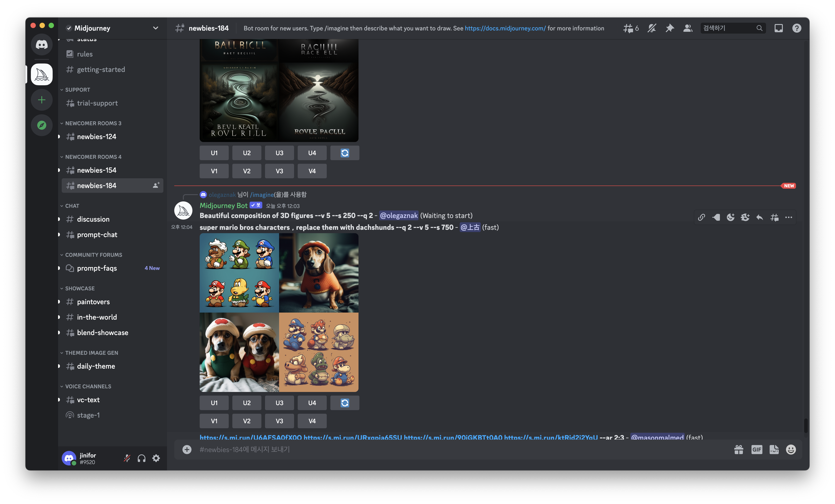Select the prompt-chat channel
The width and height of the screenshot is (835, 504).
coord(97,234)
